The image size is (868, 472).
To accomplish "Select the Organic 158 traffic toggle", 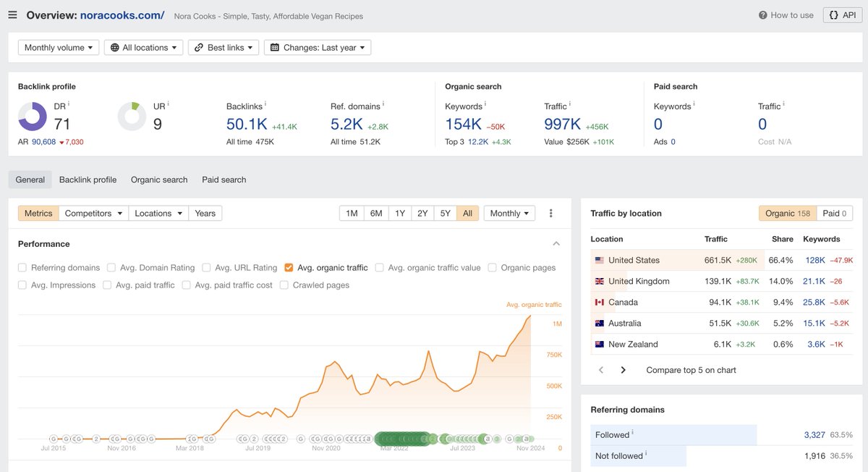I will pos(788,214).
